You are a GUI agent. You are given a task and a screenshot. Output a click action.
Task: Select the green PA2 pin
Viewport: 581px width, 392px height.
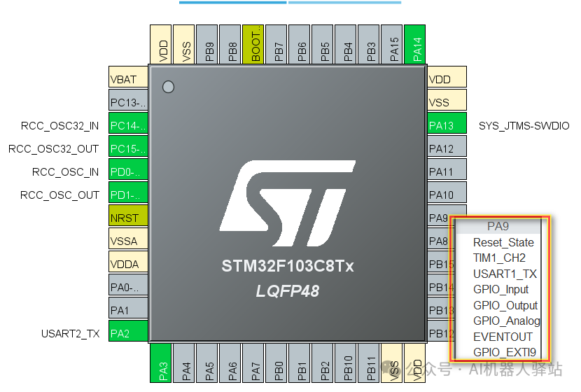tap(128, 331)
